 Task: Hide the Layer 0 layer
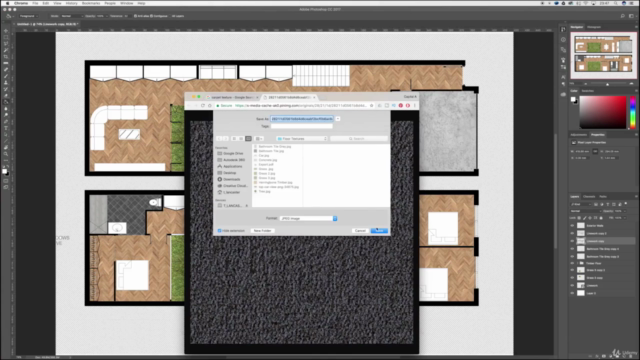point(572,293)
